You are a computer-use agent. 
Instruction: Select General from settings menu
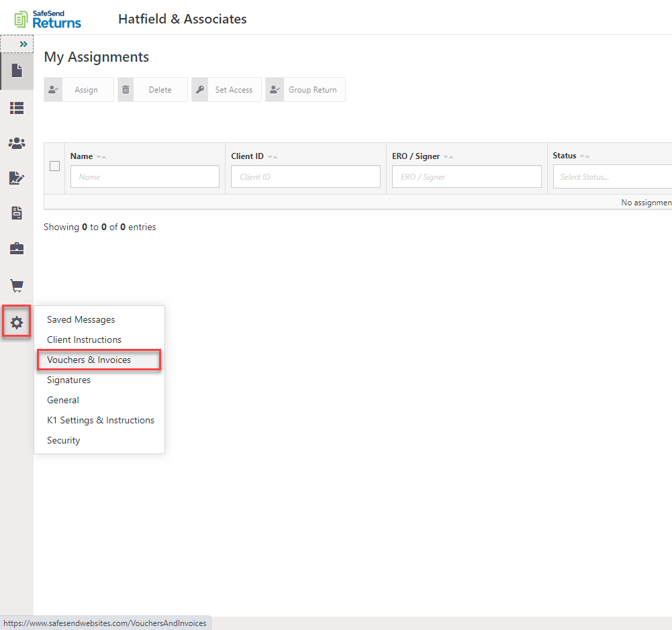coord(63,400)
